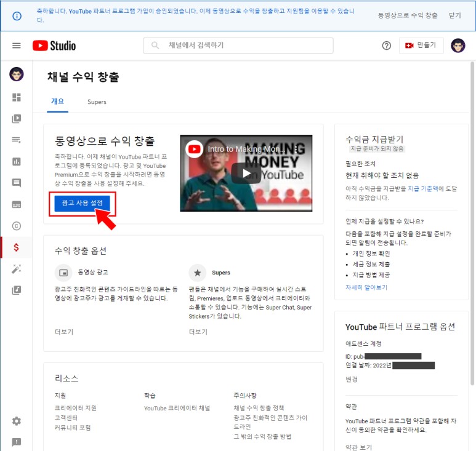This screenshot has width=476, height=451.
Task: Open the Playlists sidebar icon
Action: click(x=17, y=140)
